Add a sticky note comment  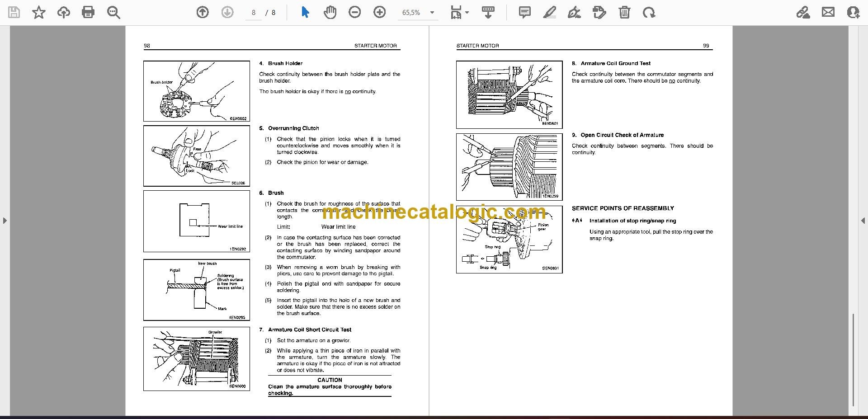coord(524,13)
